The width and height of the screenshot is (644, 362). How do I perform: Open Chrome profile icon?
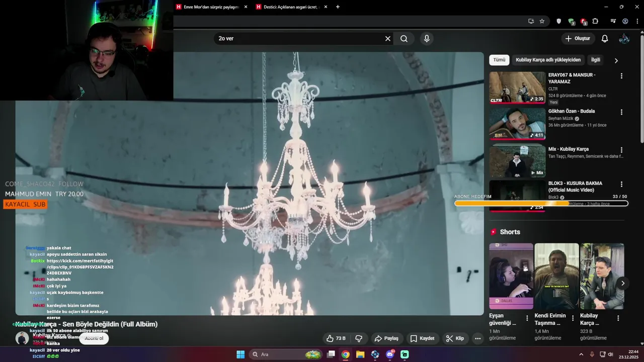coord(625,21)
